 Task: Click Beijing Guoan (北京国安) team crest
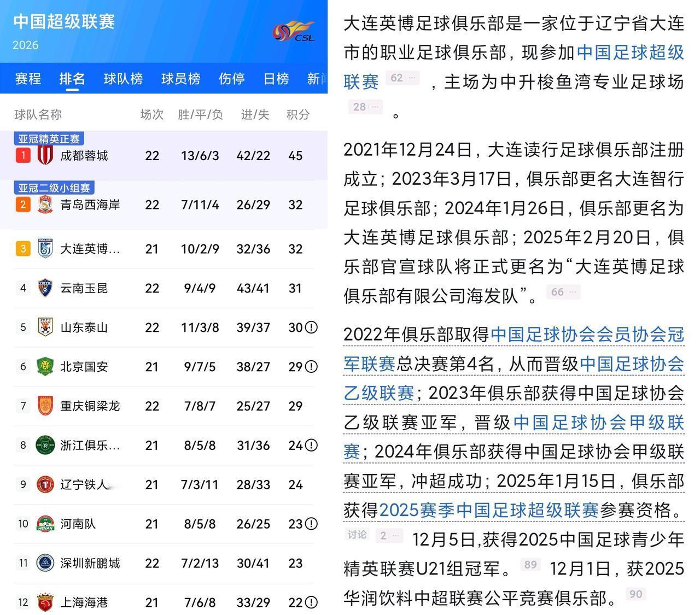click(45, 366)
